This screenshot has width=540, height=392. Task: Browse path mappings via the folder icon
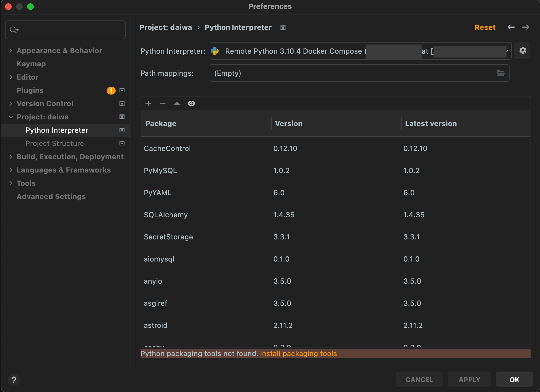click(x=501, y=73)
